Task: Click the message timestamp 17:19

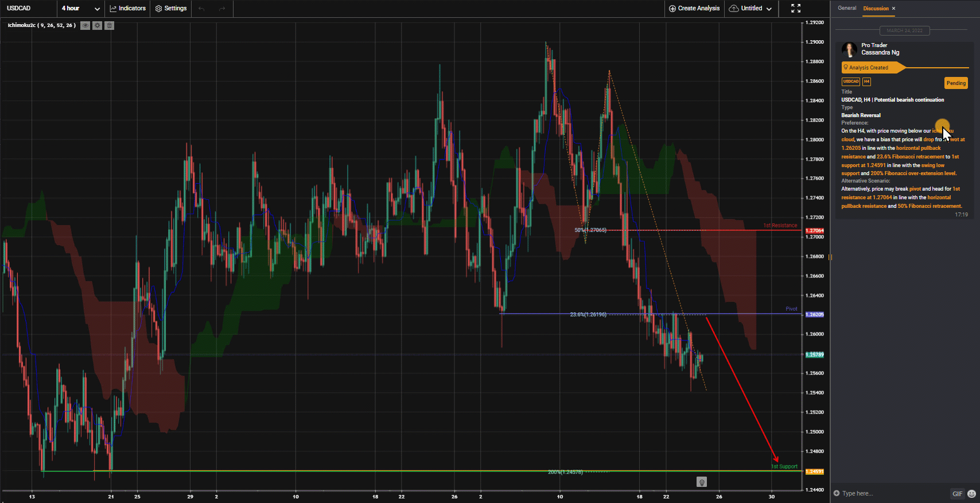Action: [961, 215]
